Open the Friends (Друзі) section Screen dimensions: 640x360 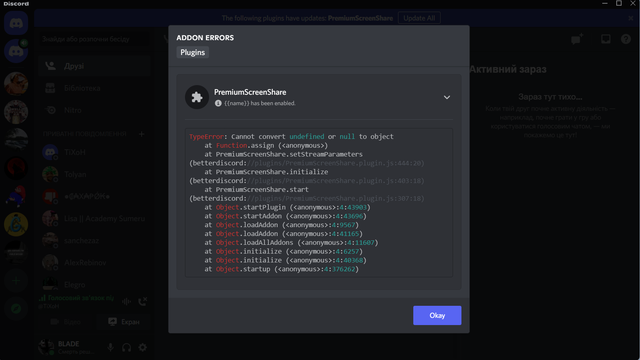tap(94, 66)
